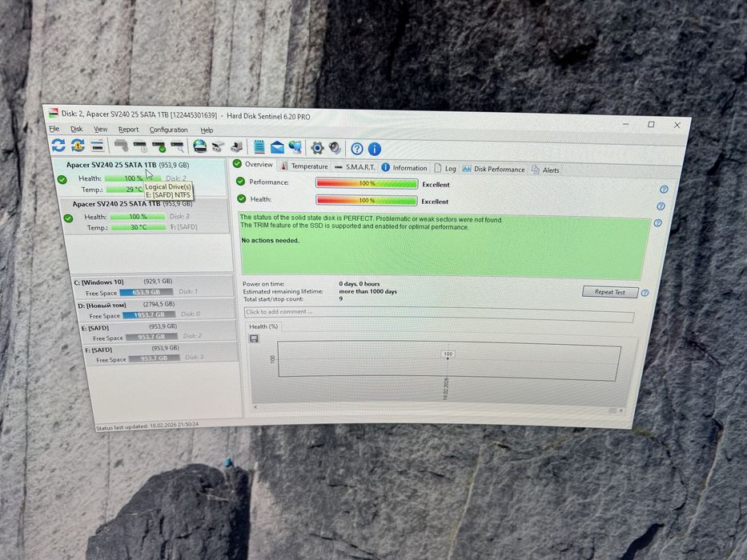Click the 'Status last updated' status bar text

(x=147, y=426)
